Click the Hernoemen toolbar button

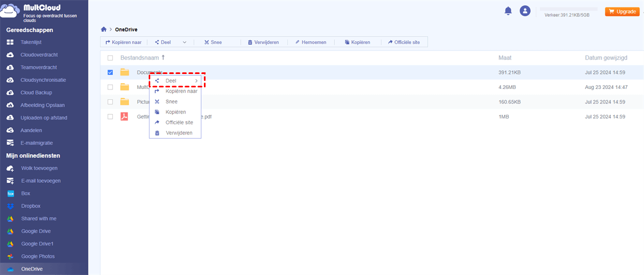coord(310,42)
